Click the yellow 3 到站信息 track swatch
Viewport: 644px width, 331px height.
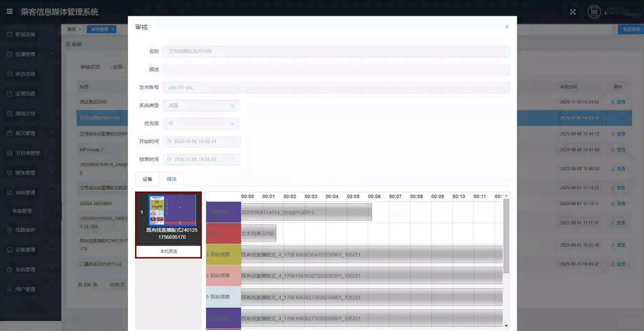[x=223, y=254]
